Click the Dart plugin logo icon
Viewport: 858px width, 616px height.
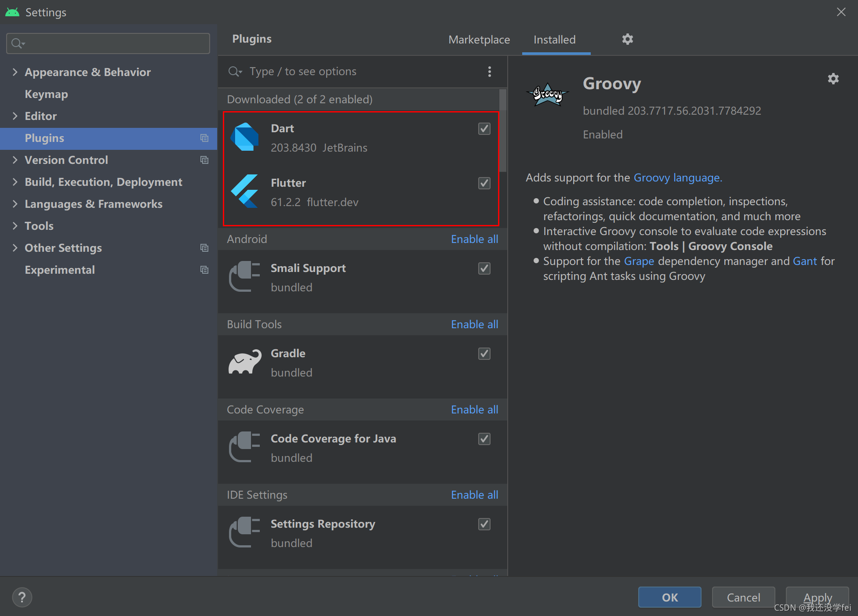[244, 137]
